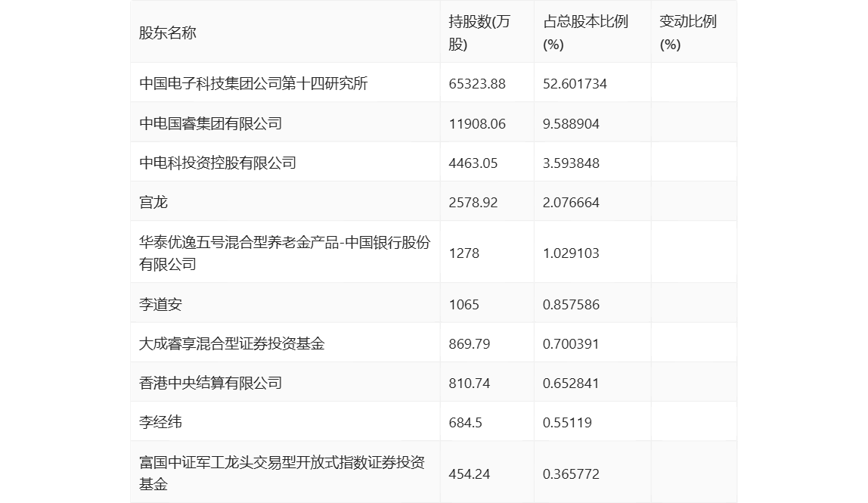Click the percentage 0.857586

(571, 304)
